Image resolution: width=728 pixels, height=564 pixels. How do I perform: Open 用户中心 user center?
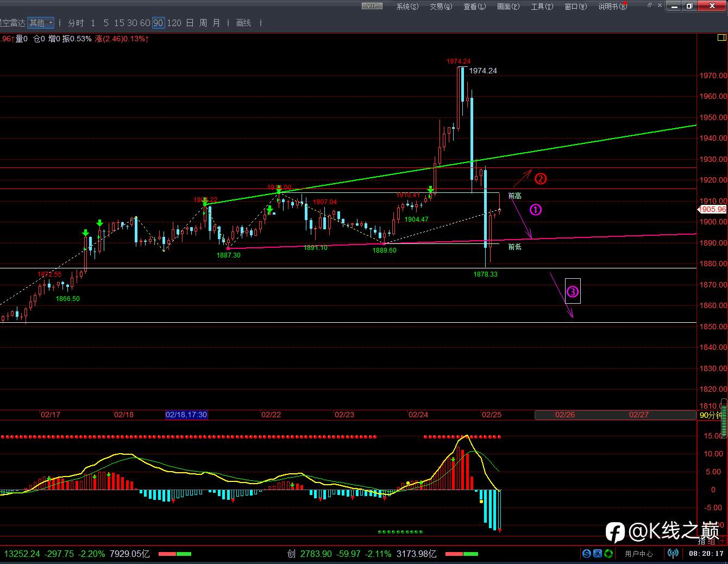coord(639,554)
